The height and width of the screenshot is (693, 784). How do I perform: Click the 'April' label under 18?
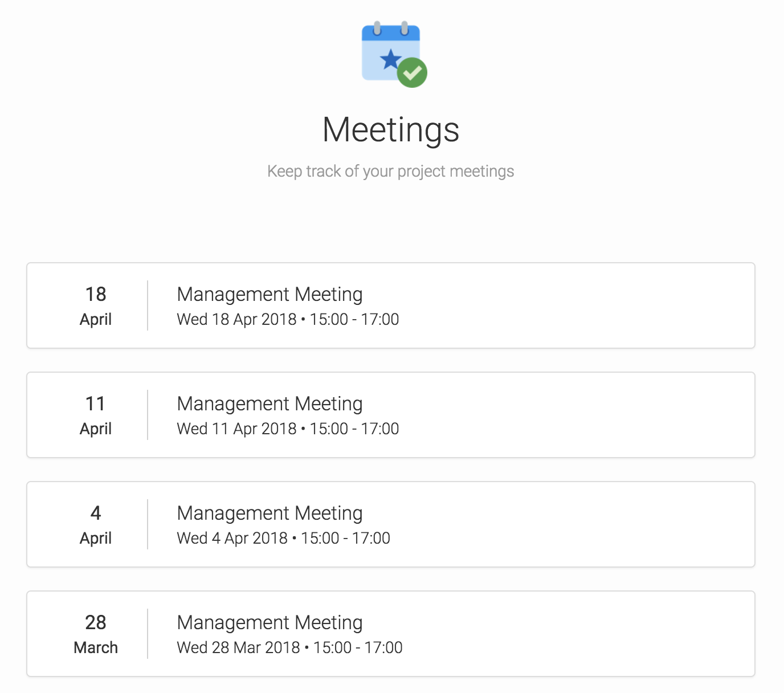tap(96, 320)
